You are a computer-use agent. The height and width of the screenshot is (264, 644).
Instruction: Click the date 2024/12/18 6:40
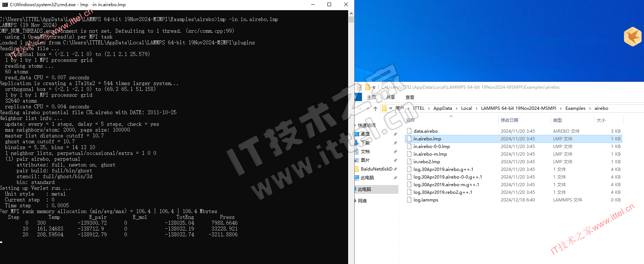(x=518, y=200)
